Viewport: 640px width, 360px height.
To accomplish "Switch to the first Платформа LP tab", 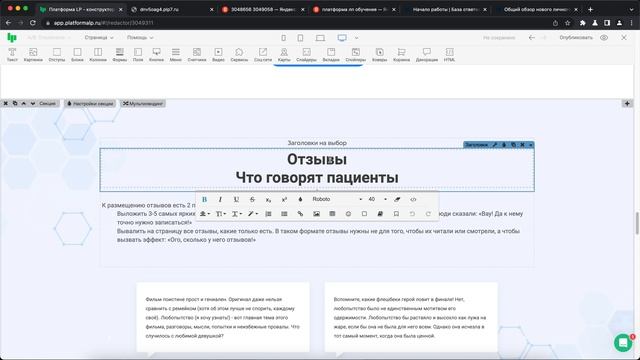I will pos(80,9).
